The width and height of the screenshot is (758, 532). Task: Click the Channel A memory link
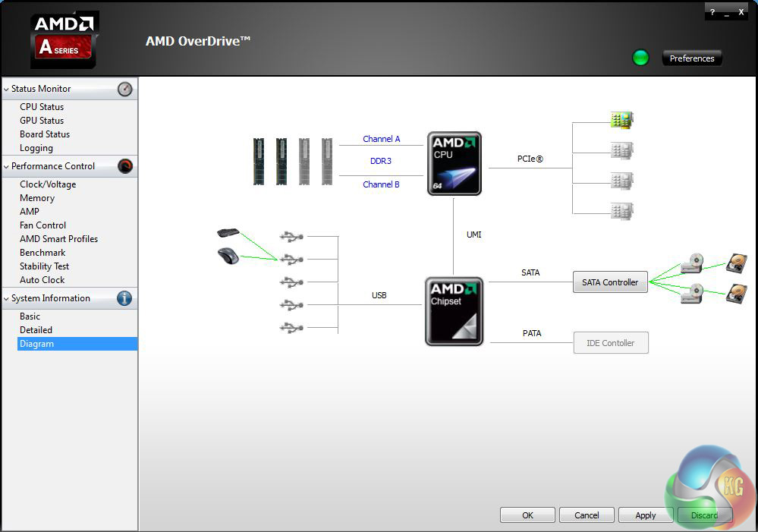[381, 139]
